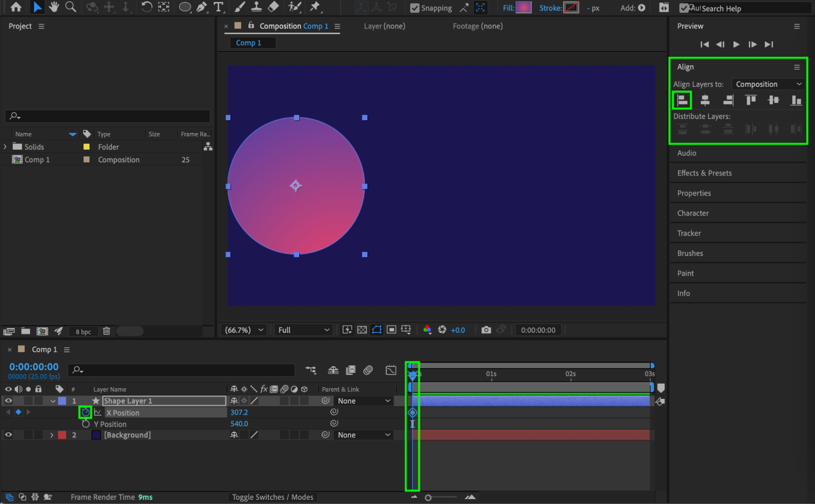
Task: Expand the Solids folder
Action: click(5, 147)
